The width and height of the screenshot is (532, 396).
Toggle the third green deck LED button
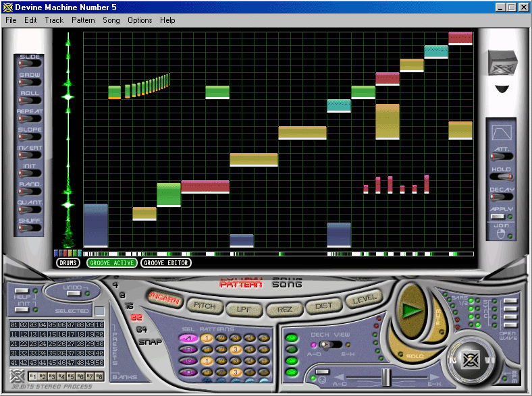292,361
